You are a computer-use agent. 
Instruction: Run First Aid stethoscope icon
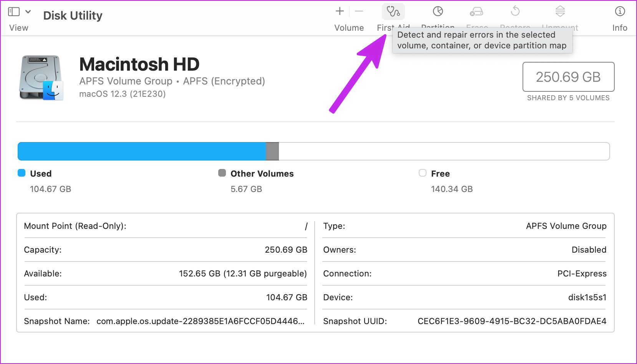(393, 12)
